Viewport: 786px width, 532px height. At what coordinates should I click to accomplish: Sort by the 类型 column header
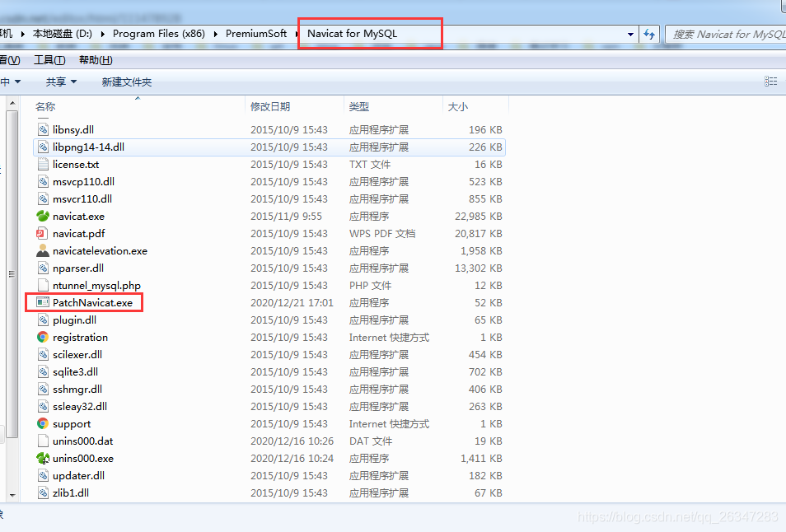click(359, 107)
